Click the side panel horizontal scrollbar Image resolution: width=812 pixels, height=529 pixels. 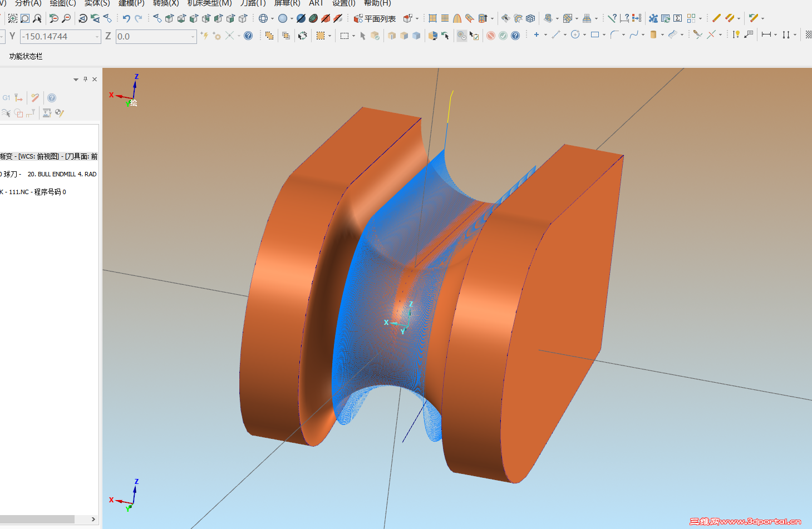point(37,519)
